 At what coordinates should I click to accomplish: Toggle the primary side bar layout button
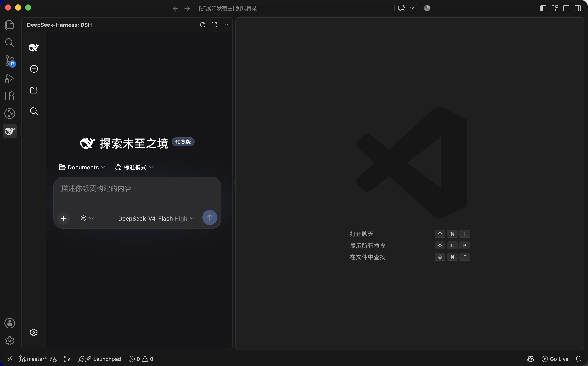tap(543, 8)
